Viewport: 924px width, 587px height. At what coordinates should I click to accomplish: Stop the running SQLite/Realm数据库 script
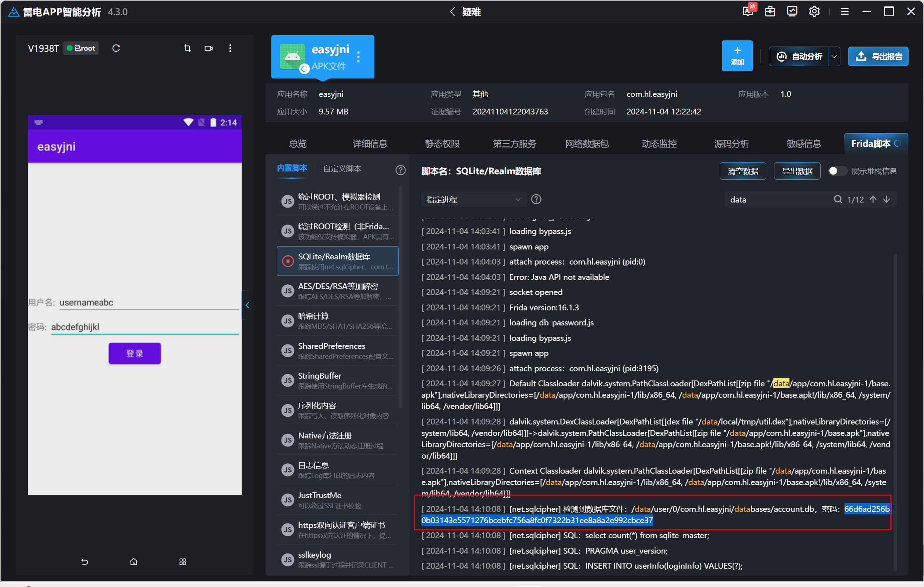coord(288,261)
